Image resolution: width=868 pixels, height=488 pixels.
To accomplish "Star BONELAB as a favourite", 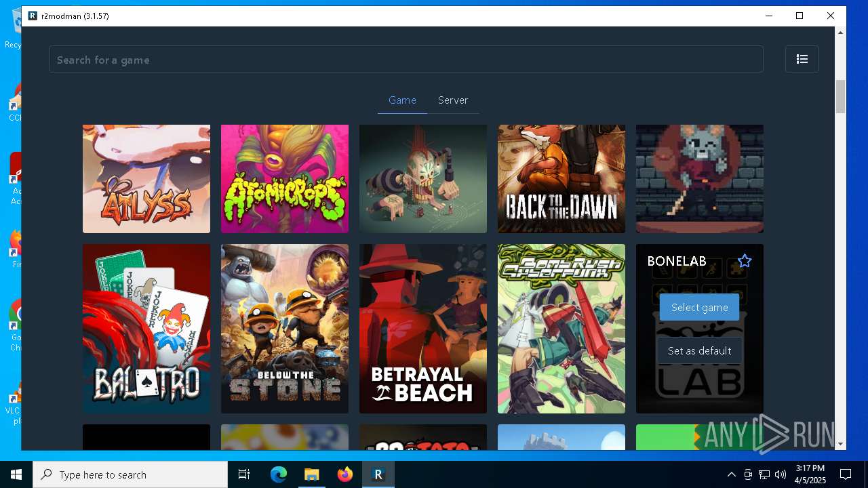I will pyautogui.click(x=745, y=261).
